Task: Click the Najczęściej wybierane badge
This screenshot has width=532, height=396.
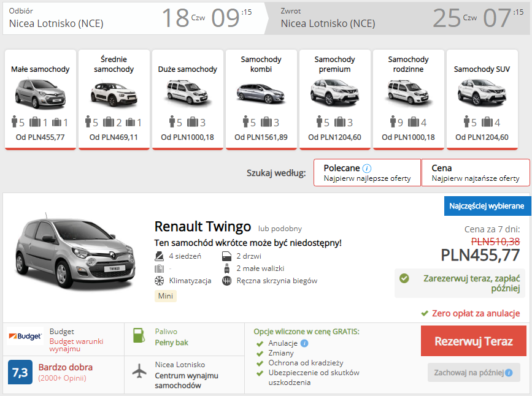Action: [x=487, y=206]
